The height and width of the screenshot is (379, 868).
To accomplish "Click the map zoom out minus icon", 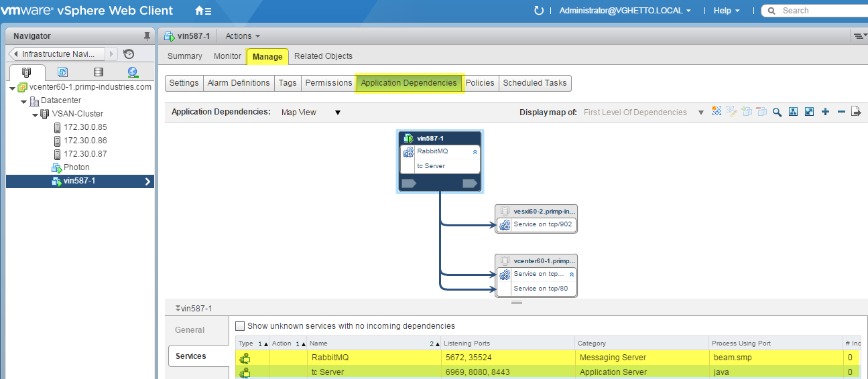I will (841, 112).
